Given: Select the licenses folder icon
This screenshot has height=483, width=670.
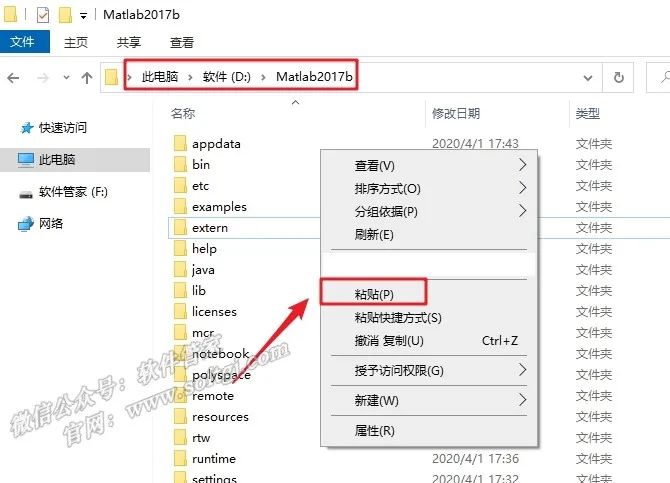Looking at the screenshot, I should tap(180, 311).
